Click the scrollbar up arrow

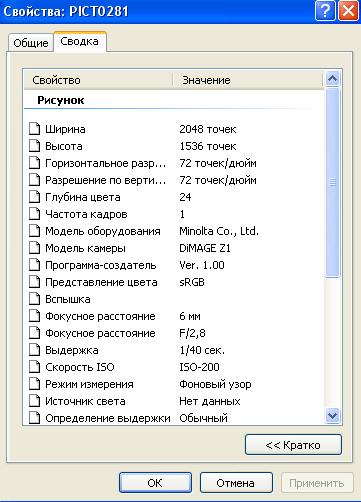(333, 79)
